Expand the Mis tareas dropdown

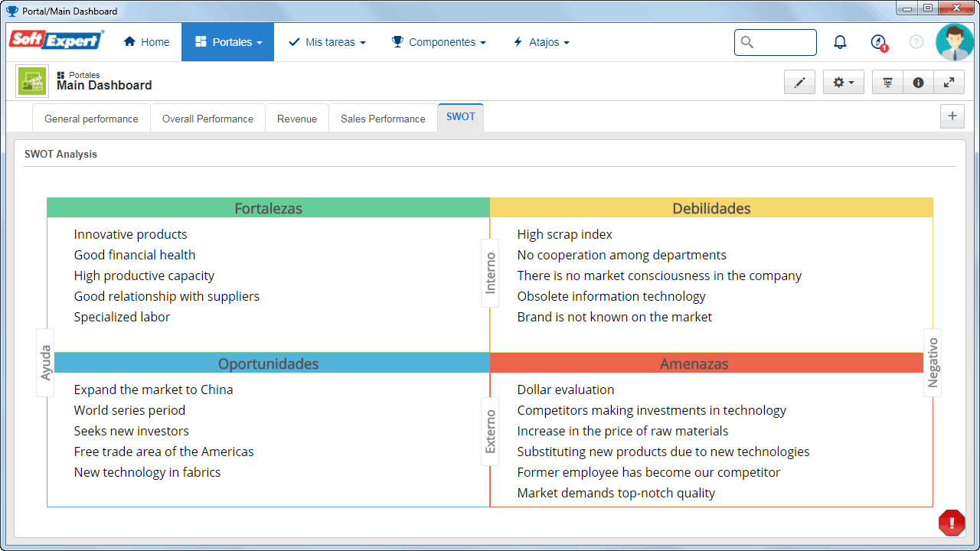tap(327, 42)
